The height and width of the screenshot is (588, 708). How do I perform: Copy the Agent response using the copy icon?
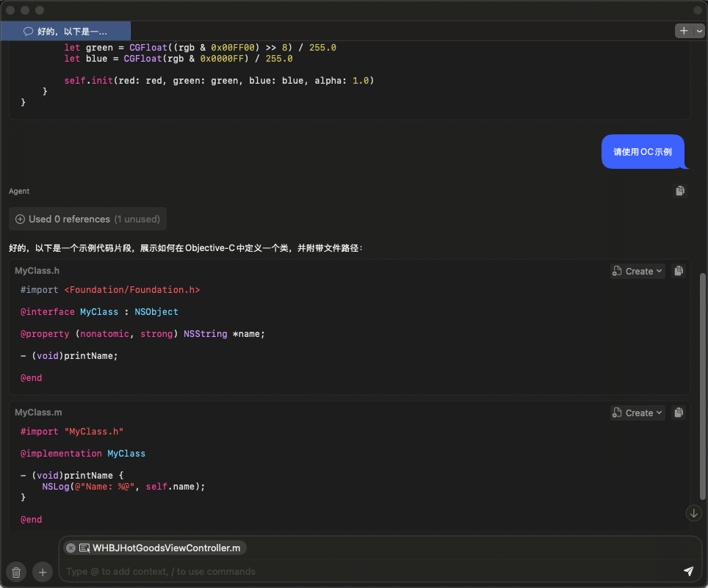pyautogui.click(x=680, y=191)
